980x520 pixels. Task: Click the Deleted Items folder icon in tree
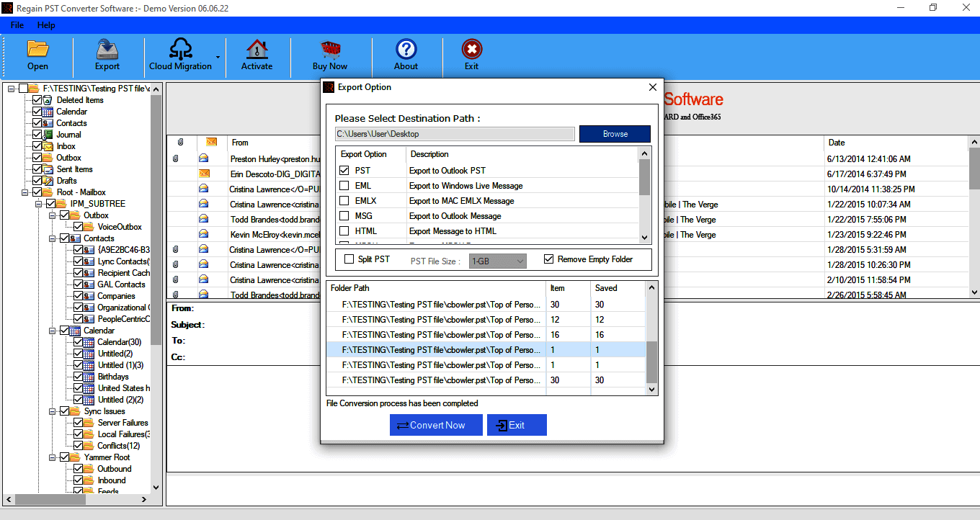click(x=48, y=100)
